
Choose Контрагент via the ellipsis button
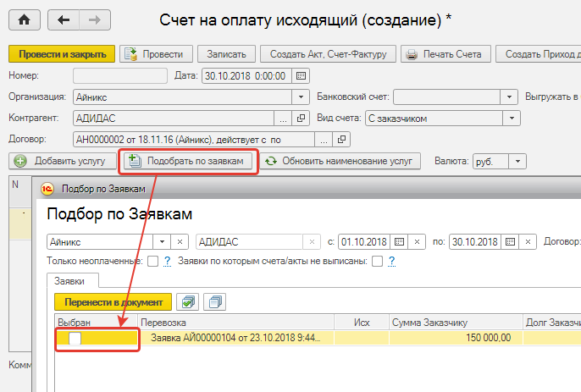283,119
